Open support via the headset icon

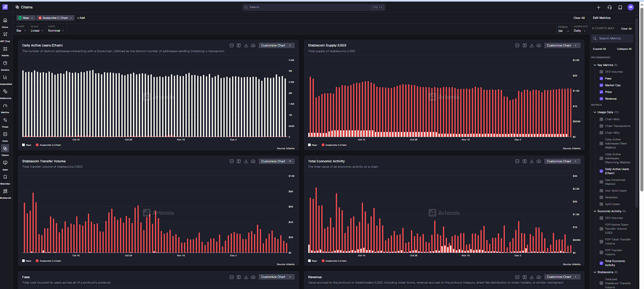point(609,7)
